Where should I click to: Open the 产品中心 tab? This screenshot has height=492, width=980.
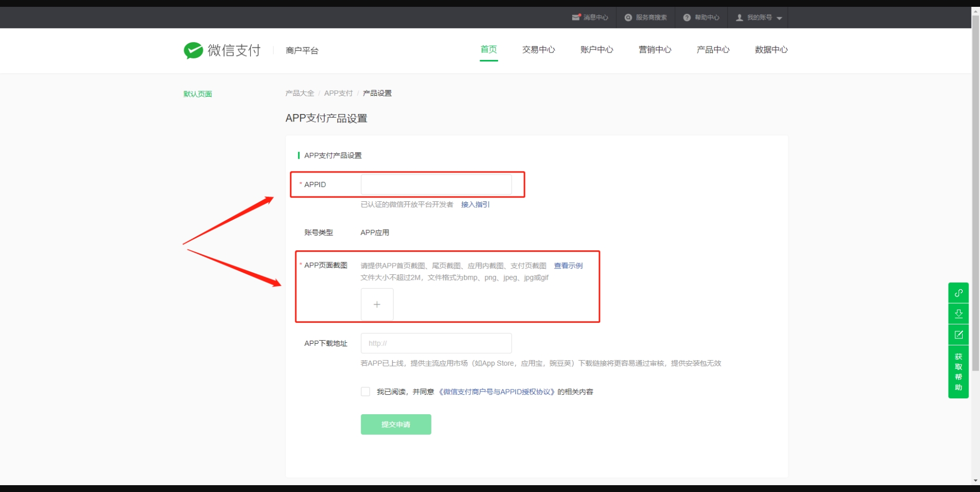[x=713, y=49]
